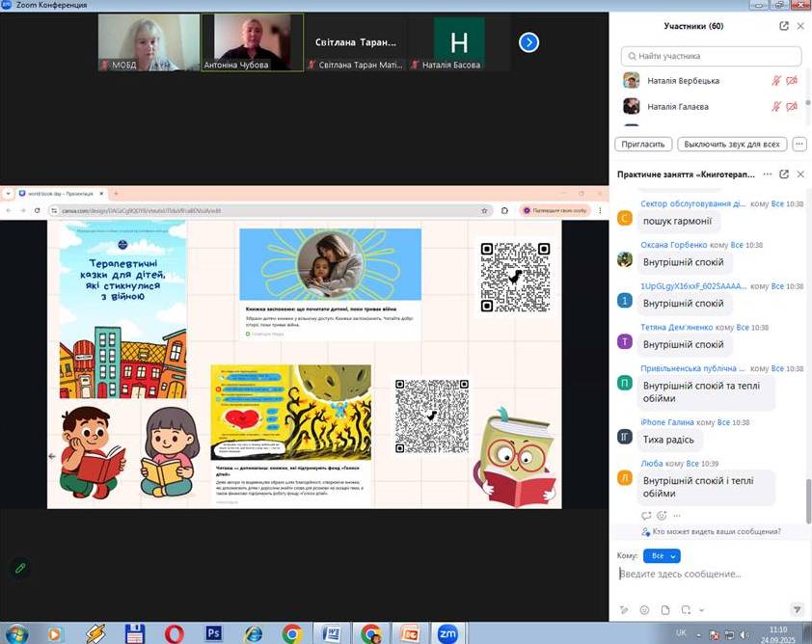Expand screenshot options arrow in chat toolbar
812x644 pixels.
pos(701,610)
